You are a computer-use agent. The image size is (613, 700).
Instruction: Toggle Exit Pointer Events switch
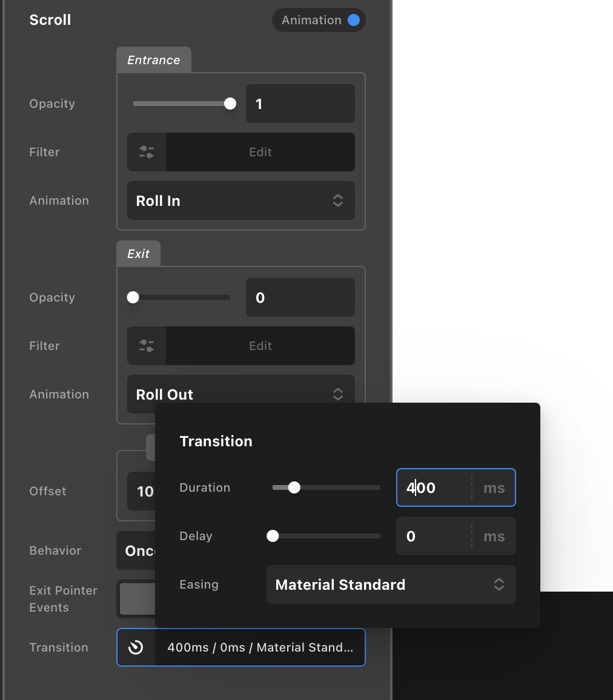point(137,599)
